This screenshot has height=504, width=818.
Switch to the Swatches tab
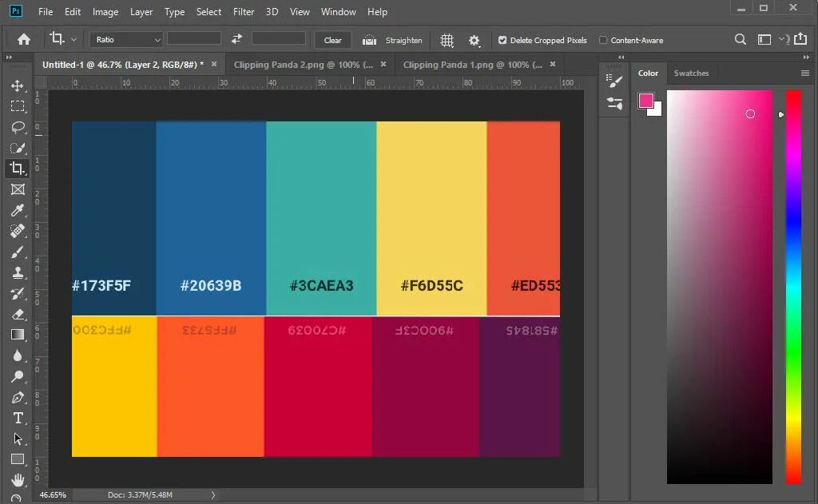(691, 73)
